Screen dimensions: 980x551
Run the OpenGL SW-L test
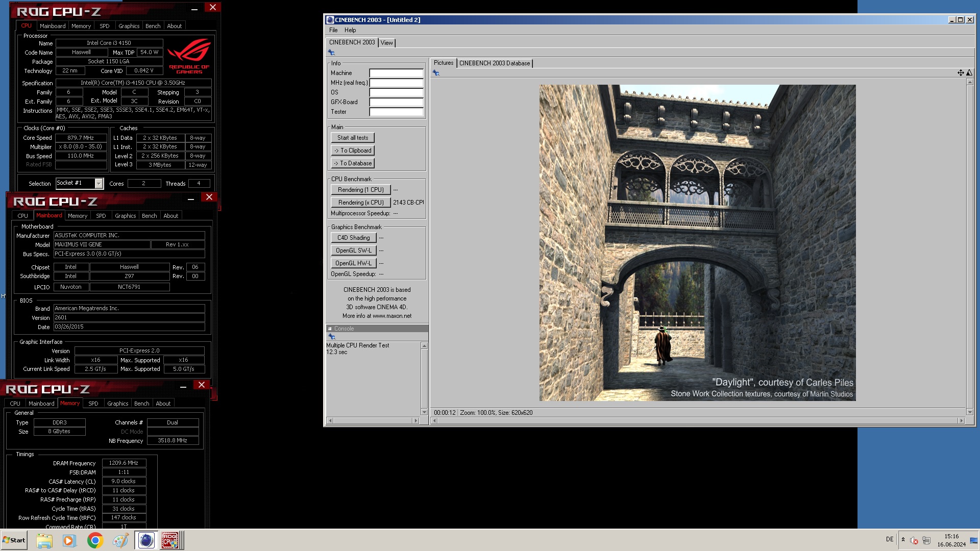354,251
